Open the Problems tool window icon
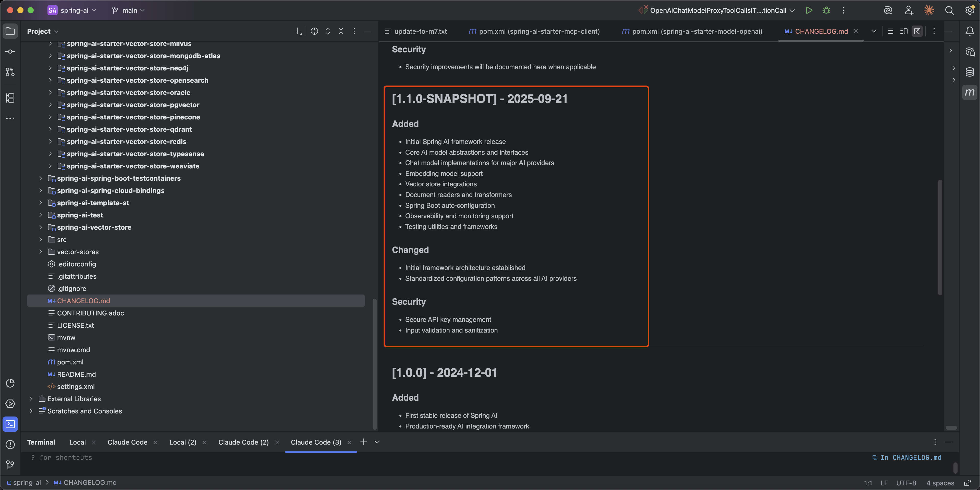This screenshot has width=980, height=490. click(x=10, y=444)
